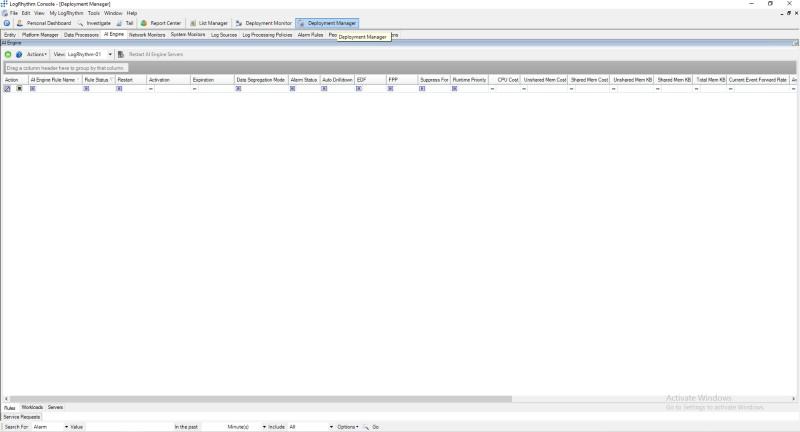Click the blue help icon beside Actions
This screenshot has height=432, width=800.
click(19, 54)
